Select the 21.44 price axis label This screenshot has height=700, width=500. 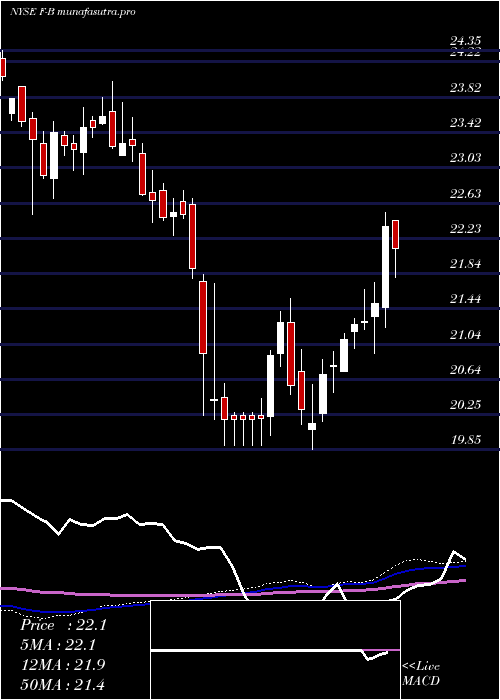(x=465, y=299)
